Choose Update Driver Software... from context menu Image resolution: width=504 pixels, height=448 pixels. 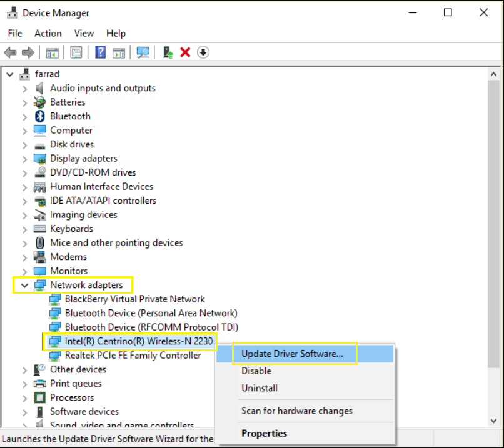[x=305, y=354]
